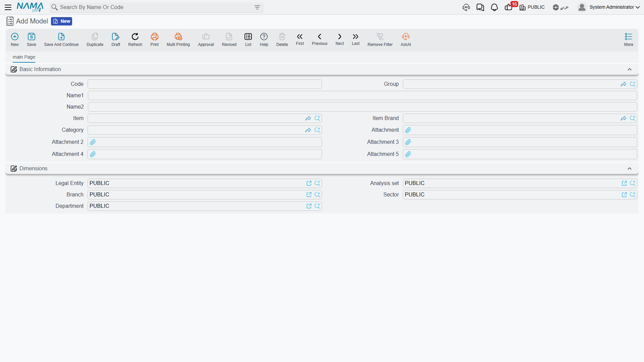
Task: Click the Approval toolbar icon
Action: coord(206,40)
